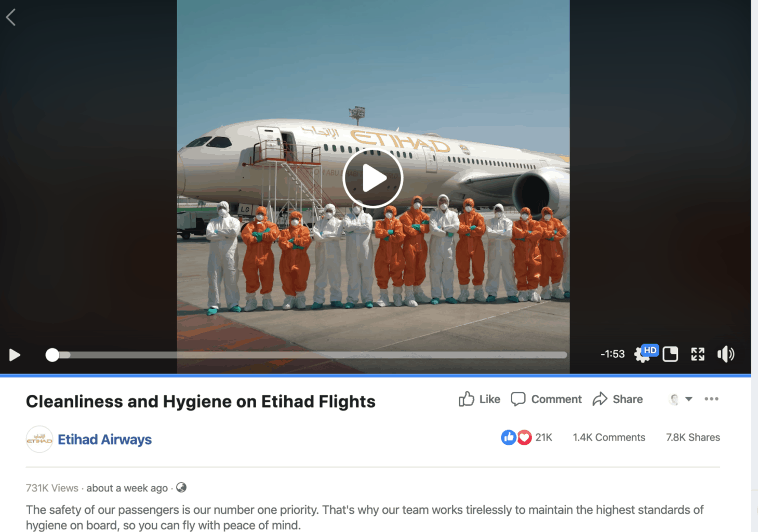Click the Etihad Airways profile logo
Image resolution: width=758 pixels, height=532 pixels.
pyautogui.click(x=39, y=440)
